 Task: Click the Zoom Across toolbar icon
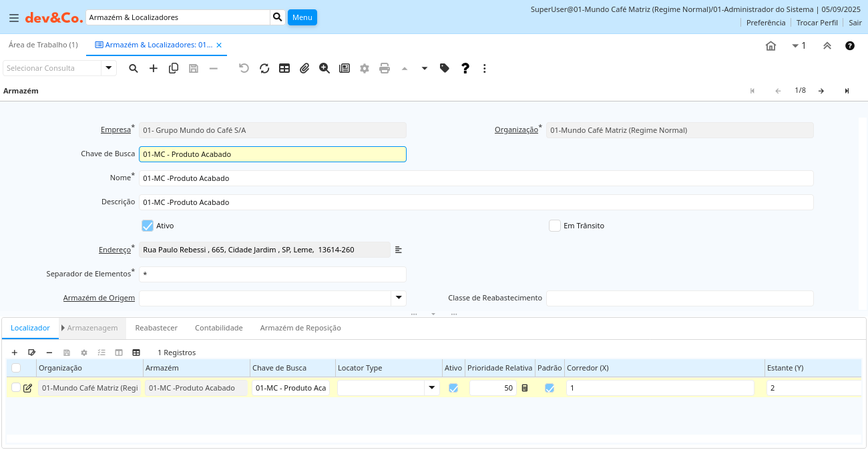[x=324, y=68]
